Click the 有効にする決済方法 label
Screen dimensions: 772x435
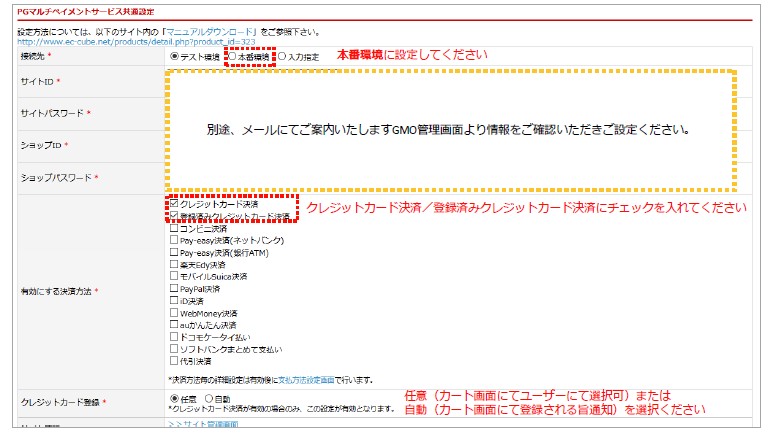tap(56, 291)
